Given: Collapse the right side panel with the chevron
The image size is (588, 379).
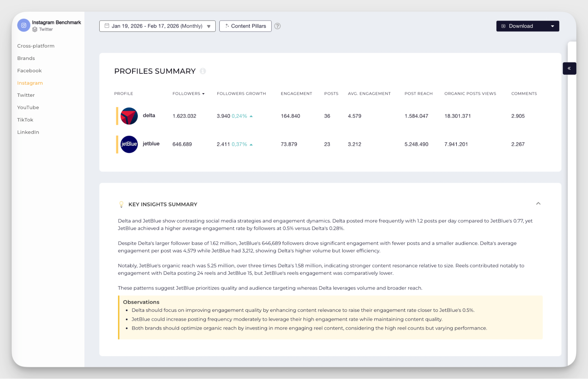Looking at the screenshot, I should (x=569, y=68).
